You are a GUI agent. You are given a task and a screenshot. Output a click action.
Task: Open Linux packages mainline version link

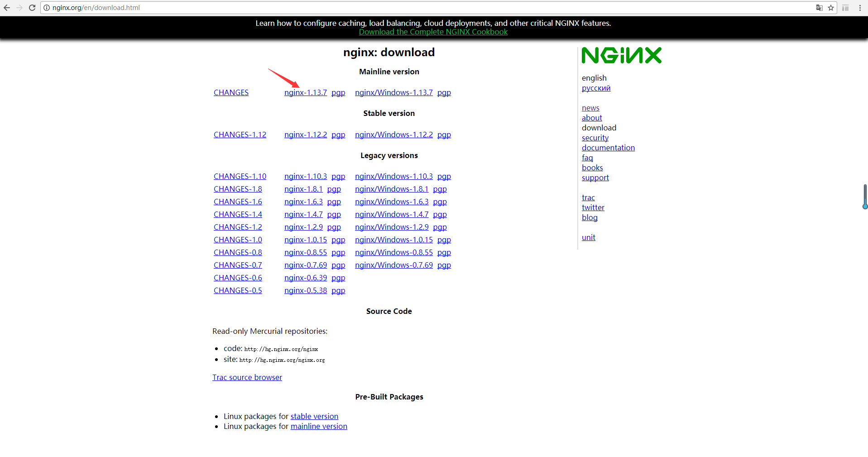pos(319,426)
